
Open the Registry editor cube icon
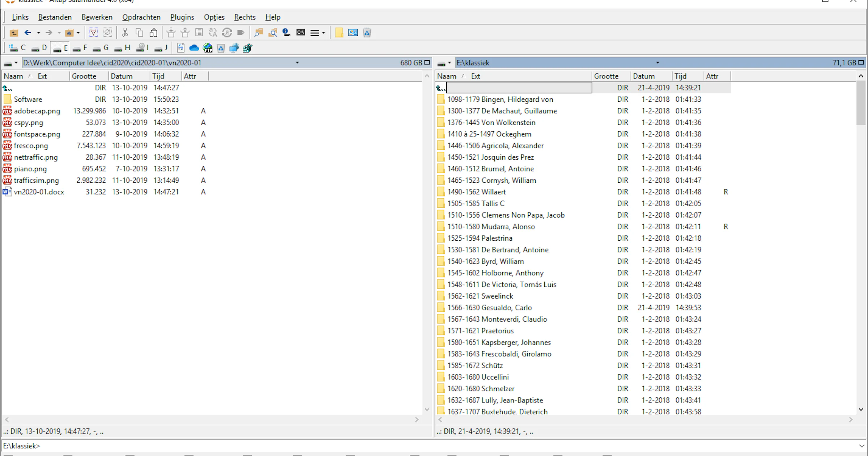tap(247, 48)
